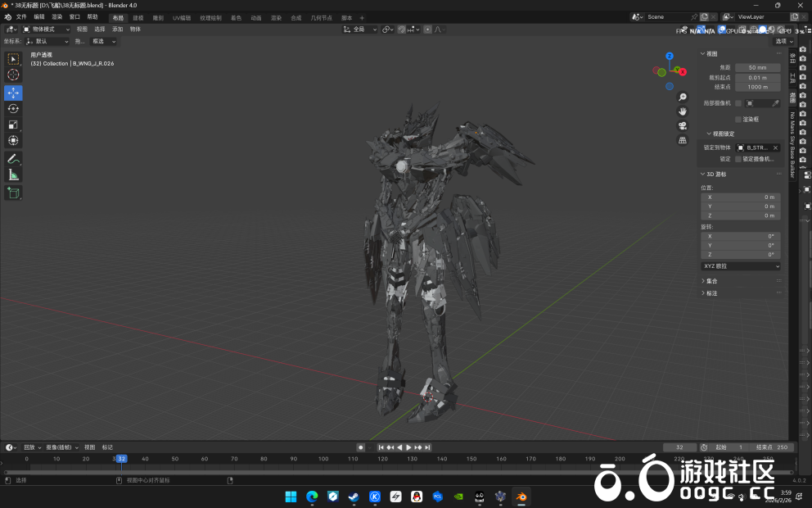The image size is (812, 508).
Task: Open the XYZ 欧拉 rotation mode dropdown
Action: [x=741, y=266]
